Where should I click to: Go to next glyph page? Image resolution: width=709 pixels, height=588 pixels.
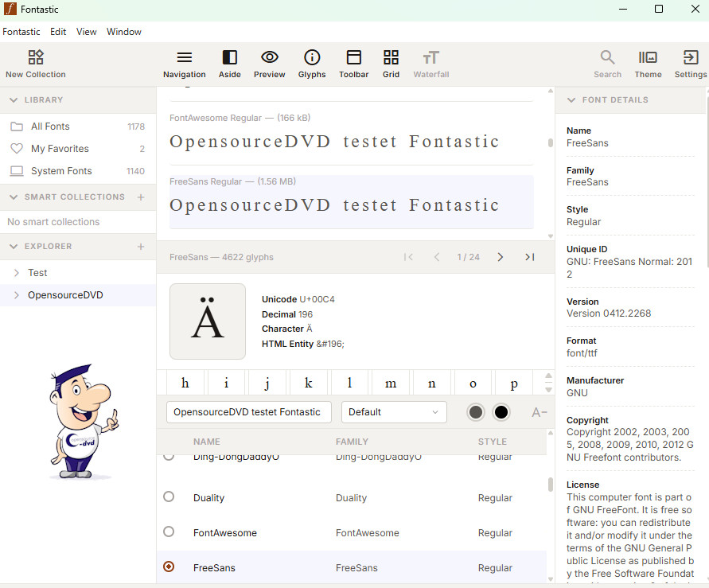tap(500, 257)
